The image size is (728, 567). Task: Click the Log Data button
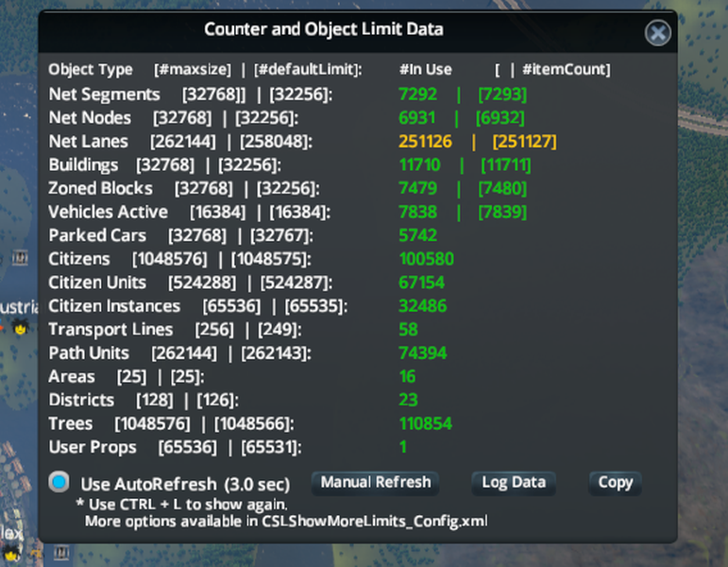[x=513, y=483]
